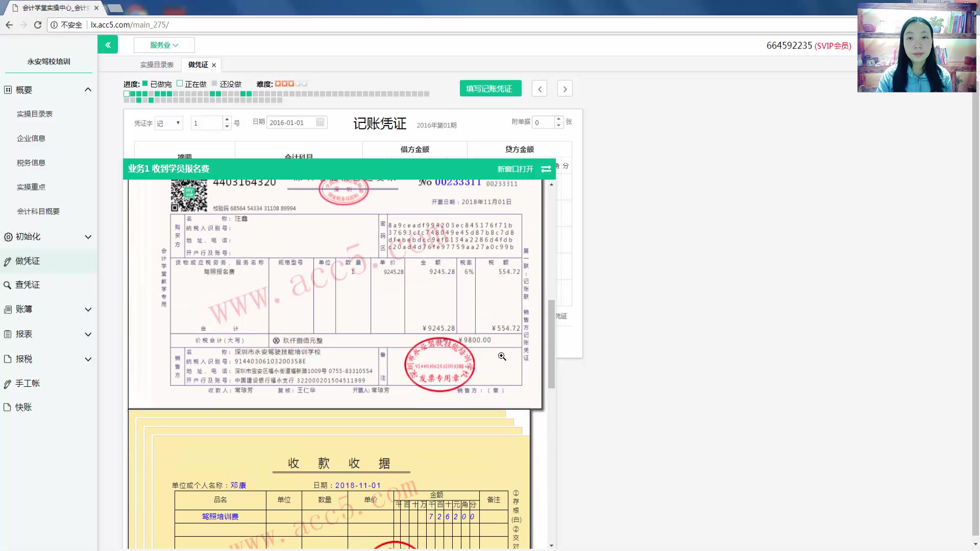Open the 凭证字 记 dropdown
The height and width of the screenshot is (551, 980).
coord(169,123)
